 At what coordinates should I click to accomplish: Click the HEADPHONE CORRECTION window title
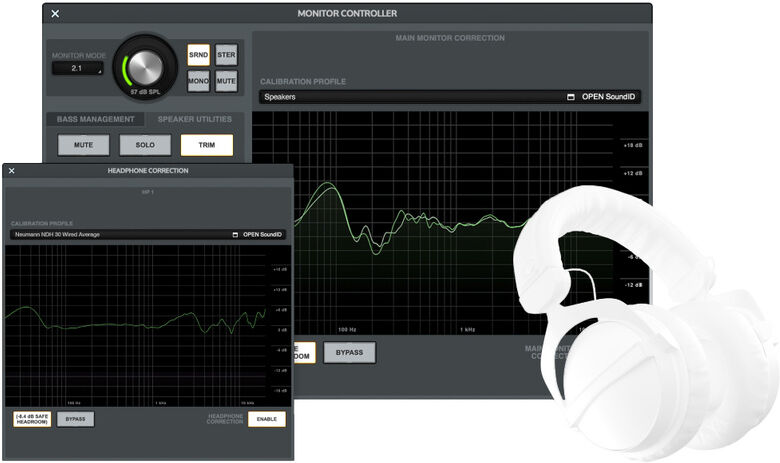[148, 171]
